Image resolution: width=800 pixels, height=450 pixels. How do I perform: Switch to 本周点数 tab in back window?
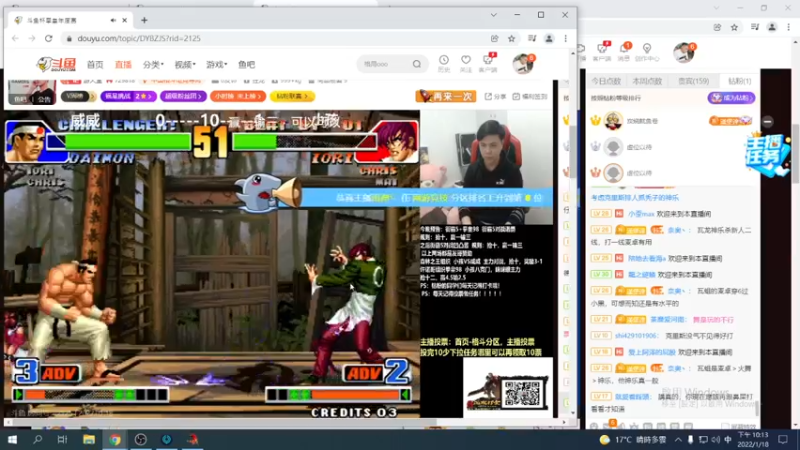click(647, 81)
